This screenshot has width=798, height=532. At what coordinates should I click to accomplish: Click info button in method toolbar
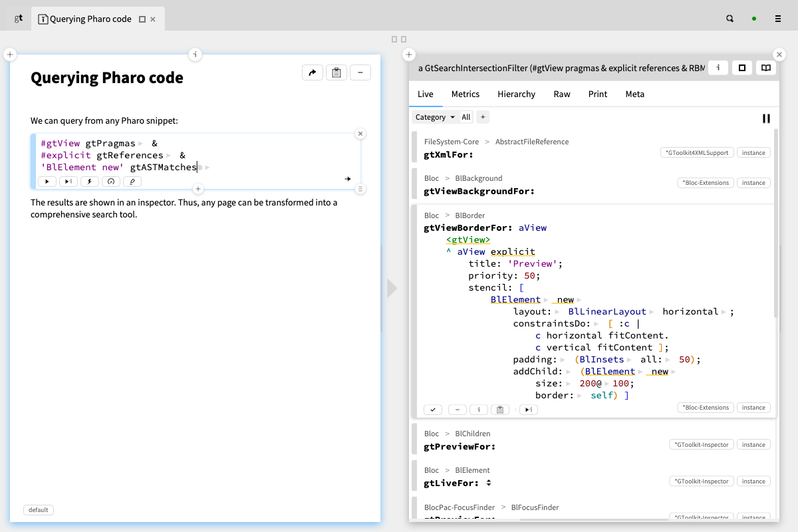point(479,410)
